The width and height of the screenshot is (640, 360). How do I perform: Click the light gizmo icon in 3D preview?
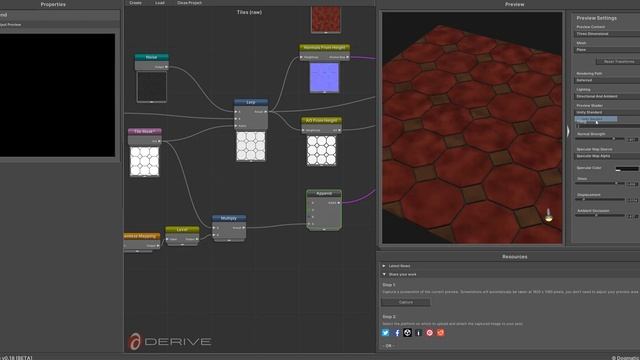coord(549,216)
